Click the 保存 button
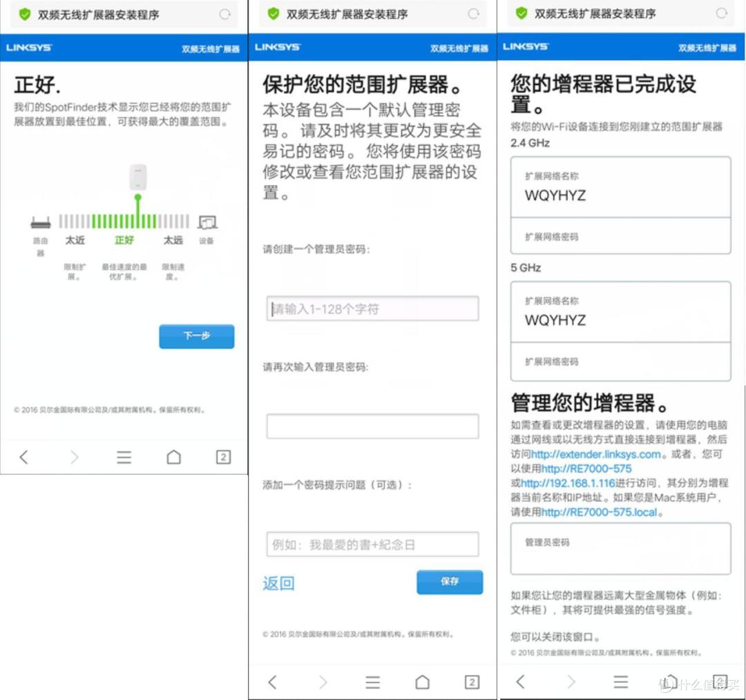This screenshot has height=700, width=746. tap(450, 582)
